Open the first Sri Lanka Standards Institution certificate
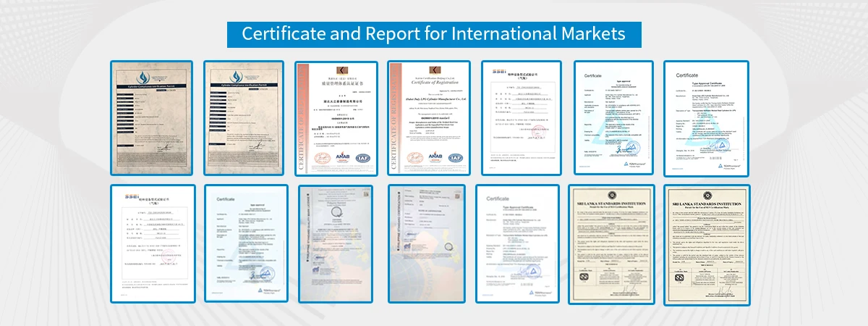 [612, 243]
